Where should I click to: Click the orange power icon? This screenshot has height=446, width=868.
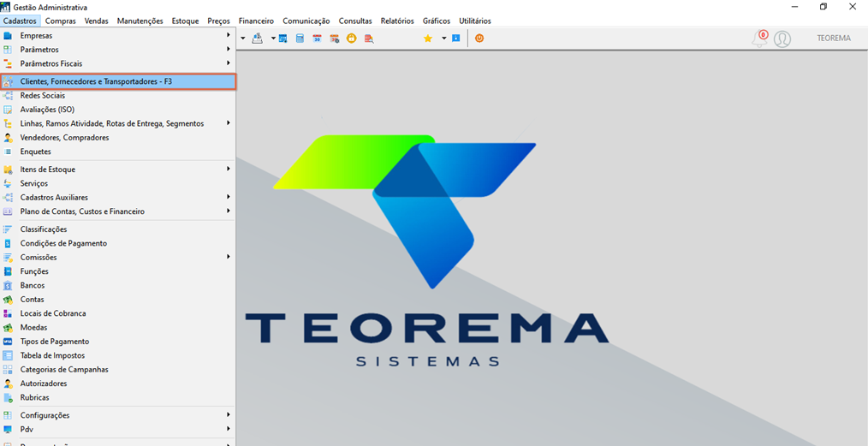[479, 39]
